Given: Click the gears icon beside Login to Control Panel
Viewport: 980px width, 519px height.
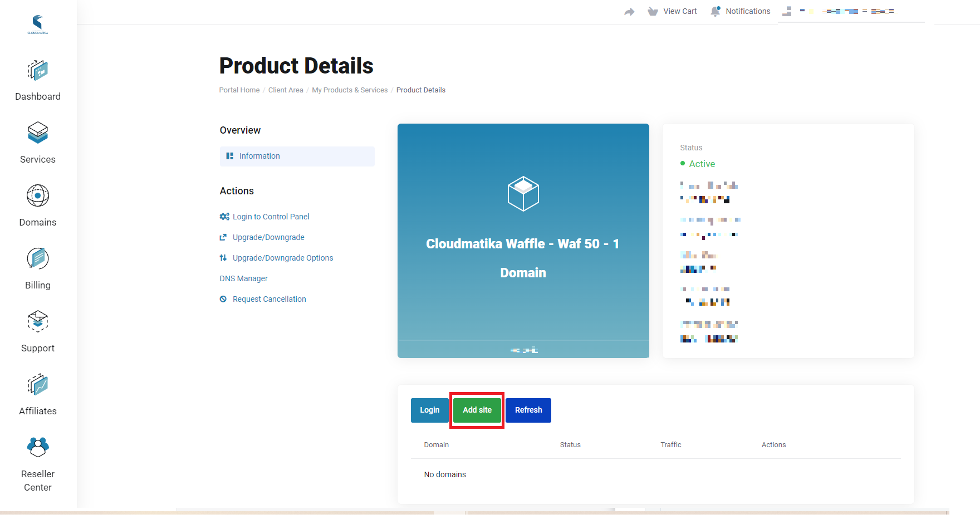Looking at the screenshot, I should point(224,217).
